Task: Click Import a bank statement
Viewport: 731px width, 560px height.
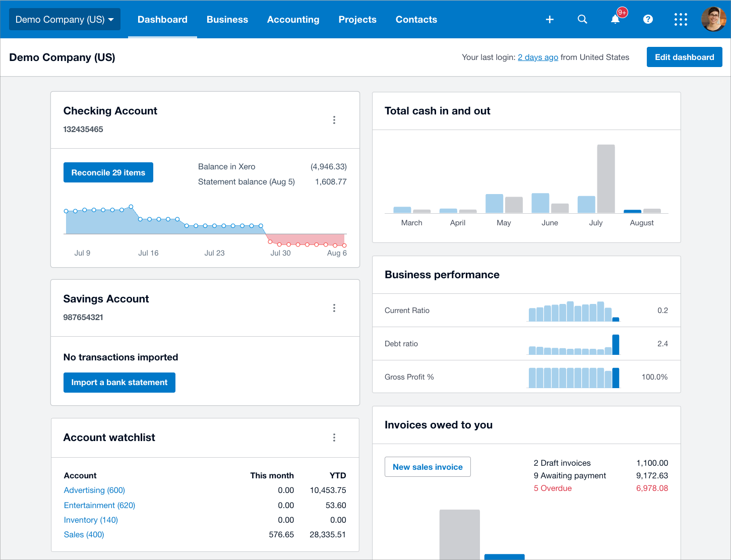Action: point(119,383)
